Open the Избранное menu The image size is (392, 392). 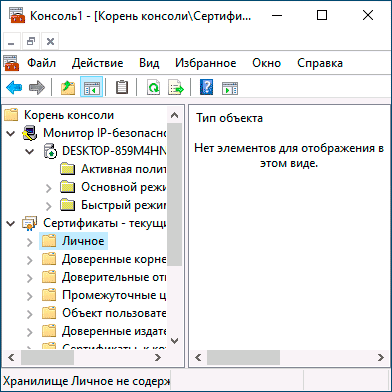pyautogui.click(x=206, y=63)
